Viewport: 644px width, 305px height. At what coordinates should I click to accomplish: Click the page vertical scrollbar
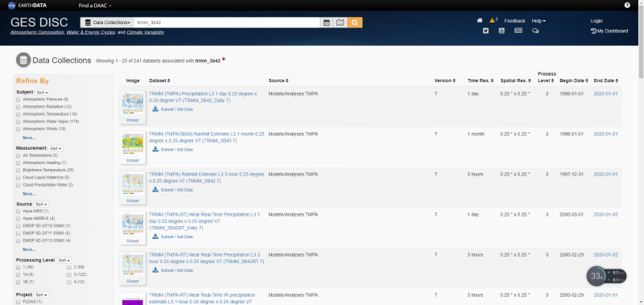pyautogui.click(x=641, y=41)
